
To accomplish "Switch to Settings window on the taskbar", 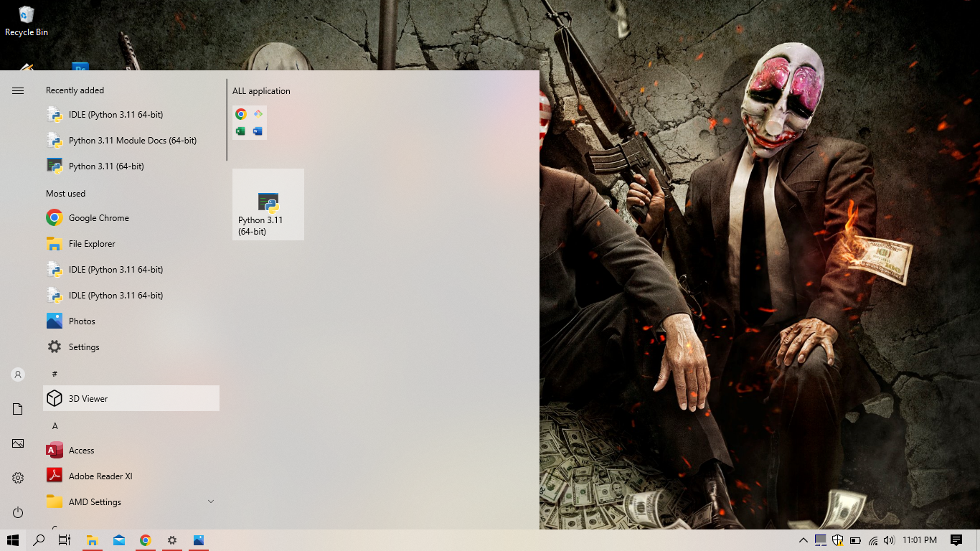I will tap(171, 540).
